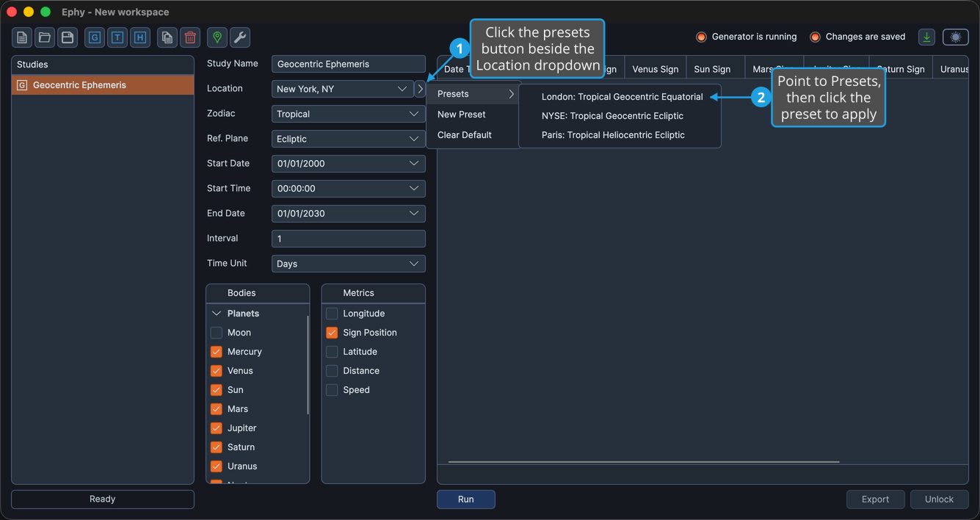Viewport: 980px width, 520px height.
Task: Click the Bodies panel header
Action: 258,293
